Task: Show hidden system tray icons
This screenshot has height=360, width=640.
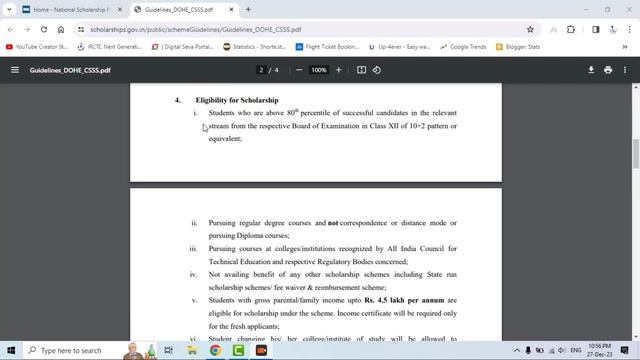Action: 517,350
